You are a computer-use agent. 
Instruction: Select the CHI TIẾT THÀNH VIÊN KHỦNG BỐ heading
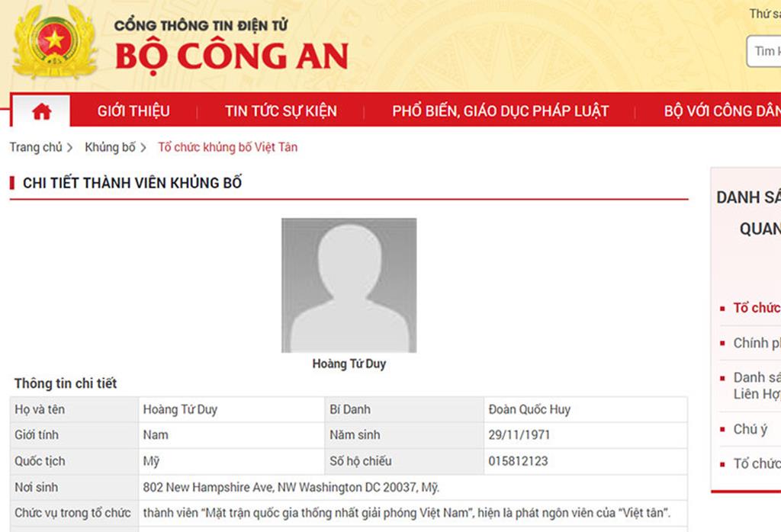(x=133, y=183)
